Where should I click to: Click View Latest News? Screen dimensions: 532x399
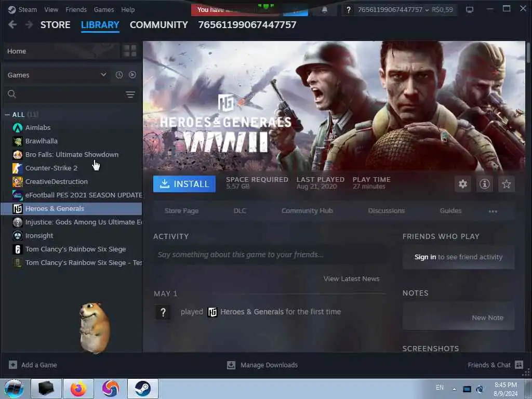(x=352, y=278)
